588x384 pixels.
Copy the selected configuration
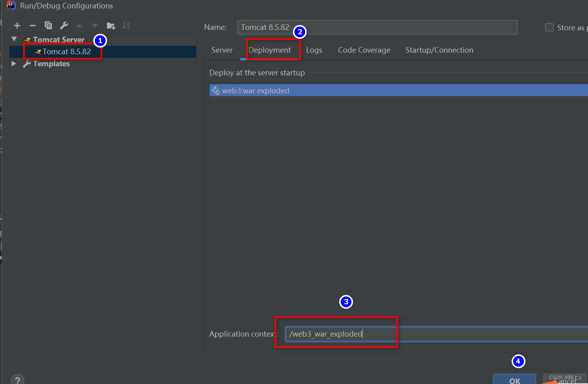point(48,26)
